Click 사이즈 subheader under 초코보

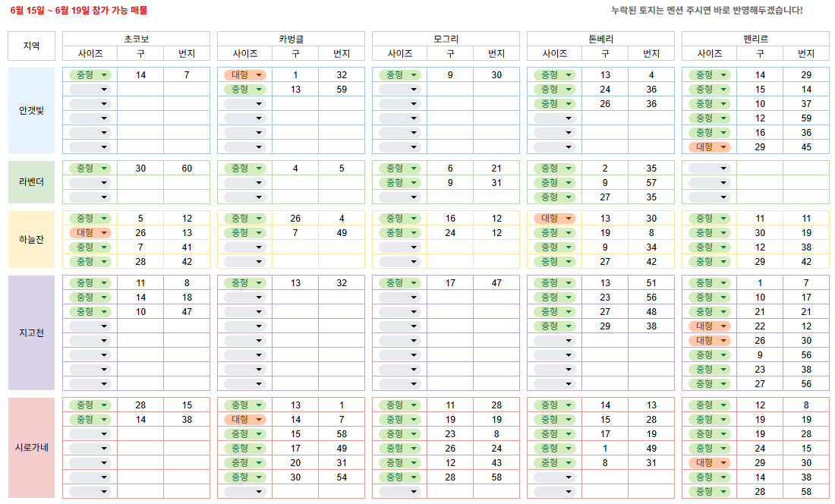(x=90, y=53)
